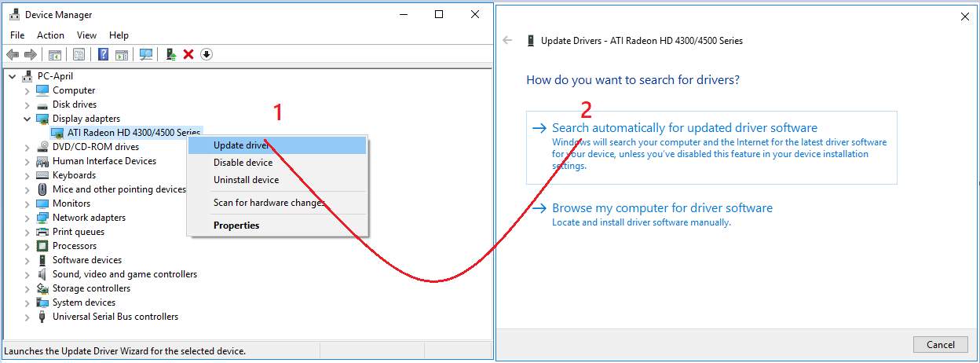The height and width of the screenshot is (363, 980).
Task: Click Scan for hardware changes toolbar icon
Action: click(x=146, y=54)
